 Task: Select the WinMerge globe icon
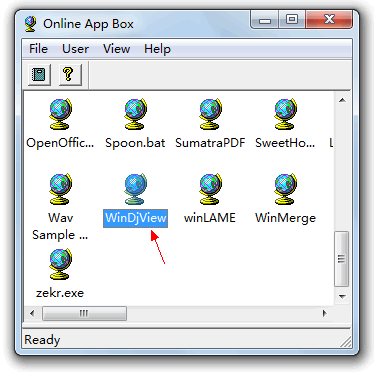tap(285, 189)
